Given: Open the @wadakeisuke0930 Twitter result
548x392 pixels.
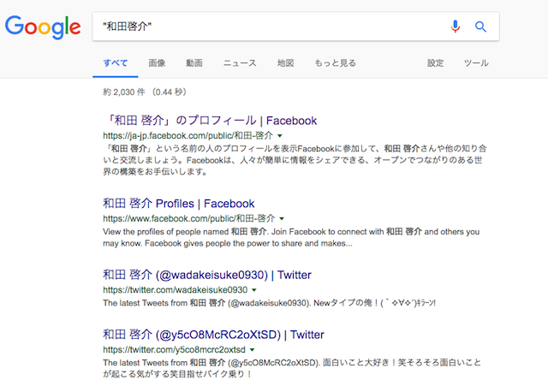Looking at the screenshot, I should coord(207,275).
